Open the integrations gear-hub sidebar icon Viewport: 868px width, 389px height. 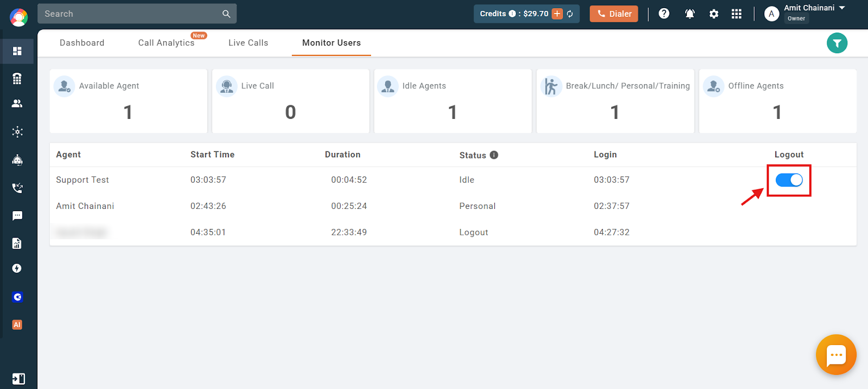(x=17, y=132)
